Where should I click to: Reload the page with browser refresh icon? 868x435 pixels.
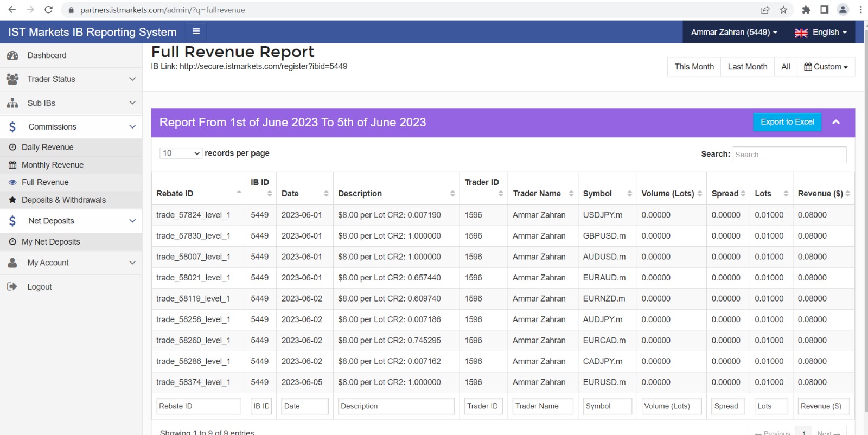[48, 10]
